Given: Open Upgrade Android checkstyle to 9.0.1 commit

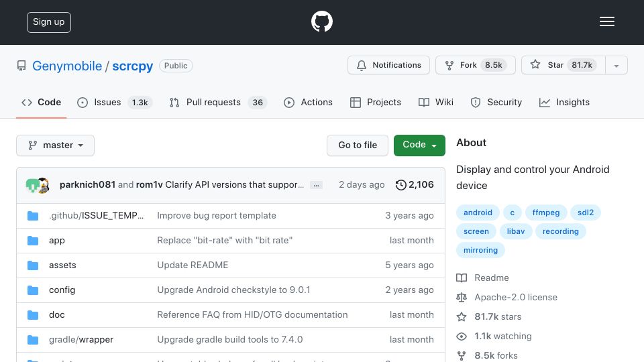Looking at the screenshot, I should coord(233,290).
